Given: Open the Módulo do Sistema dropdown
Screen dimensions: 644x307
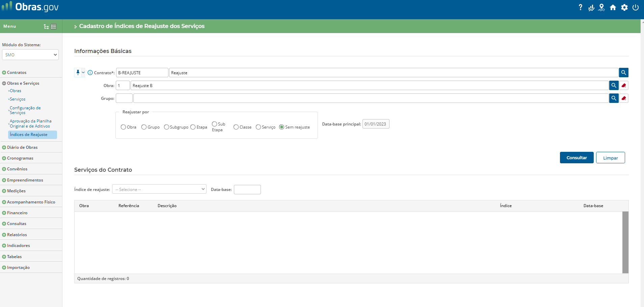Looking at the screenshot, I should tap(30, 55).
